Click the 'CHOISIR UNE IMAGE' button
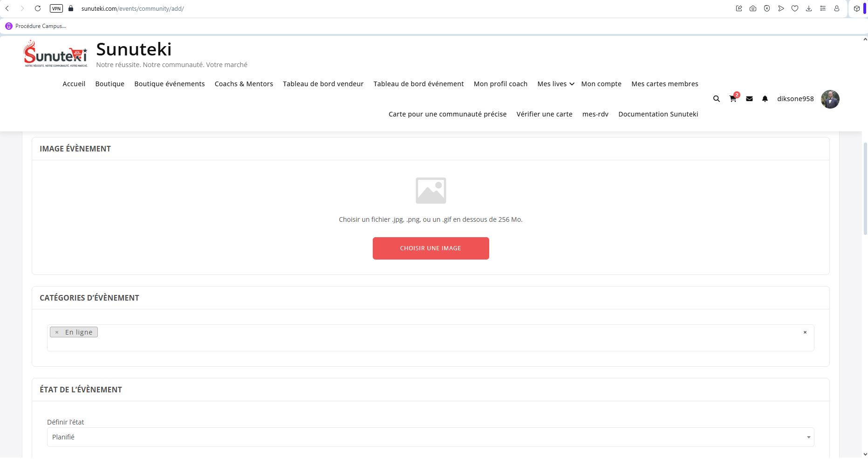868x459 pixels. 431,248
